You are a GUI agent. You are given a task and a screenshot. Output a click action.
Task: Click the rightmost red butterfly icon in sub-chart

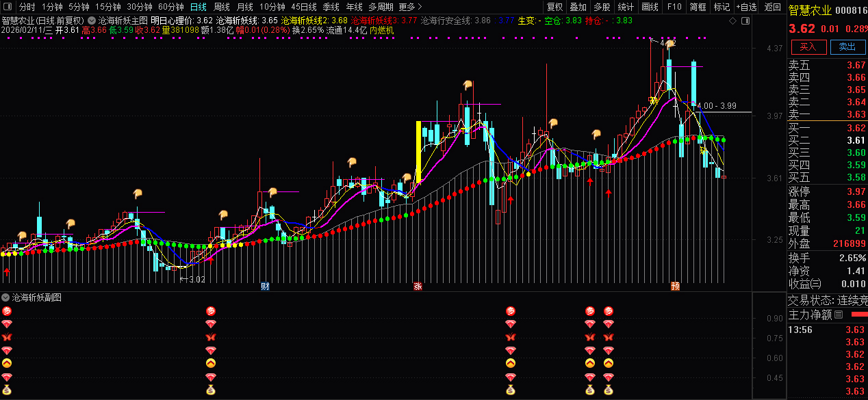click(608, 337)
